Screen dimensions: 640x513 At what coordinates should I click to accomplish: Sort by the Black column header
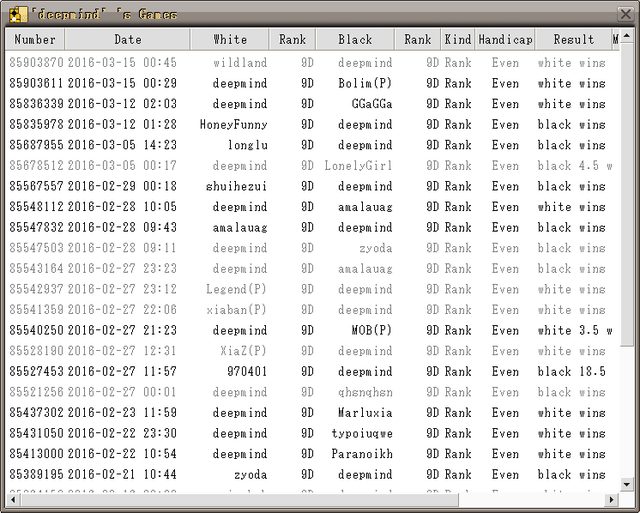coord(355,40)
